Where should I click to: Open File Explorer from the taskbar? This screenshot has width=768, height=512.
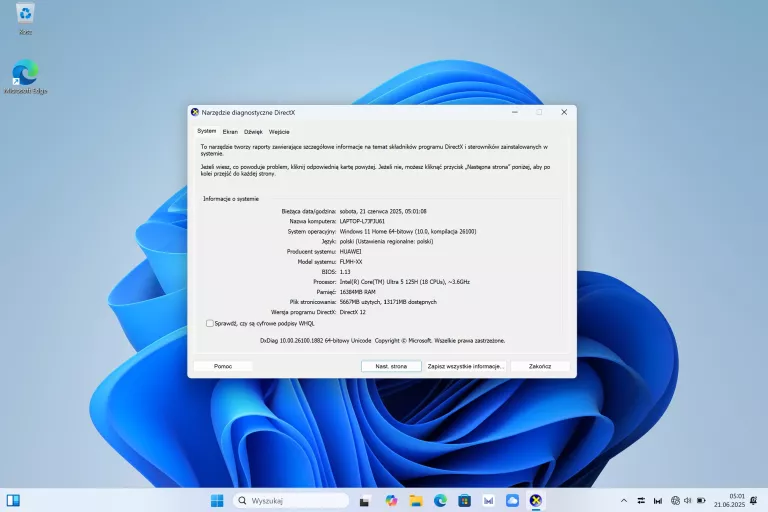tap(416, 500)
